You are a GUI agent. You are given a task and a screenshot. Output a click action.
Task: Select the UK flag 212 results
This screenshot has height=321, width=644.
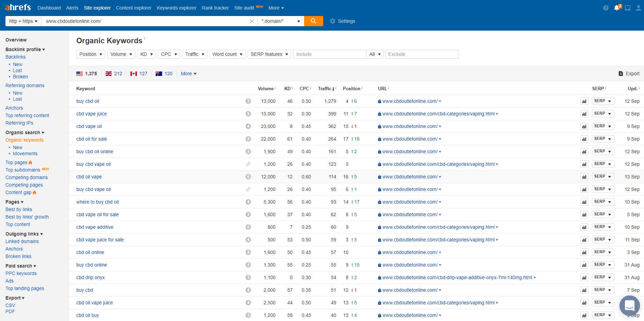114,74
